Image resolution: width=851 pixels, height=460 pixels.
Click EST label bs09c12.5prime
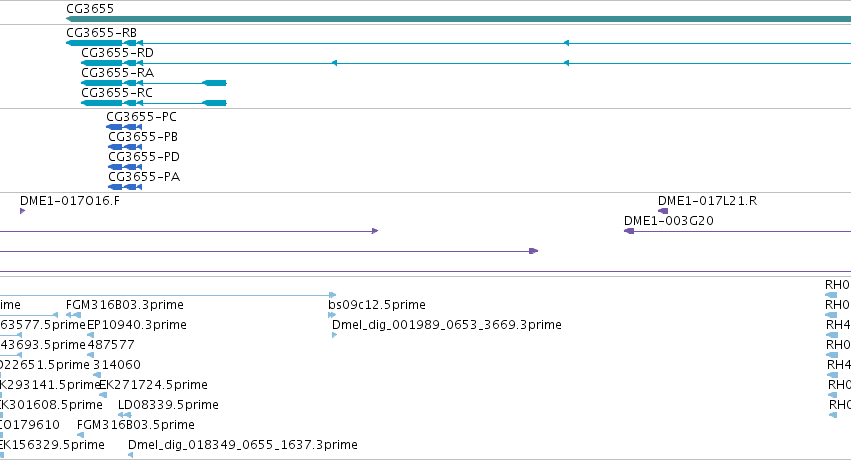tap(377, 305)
